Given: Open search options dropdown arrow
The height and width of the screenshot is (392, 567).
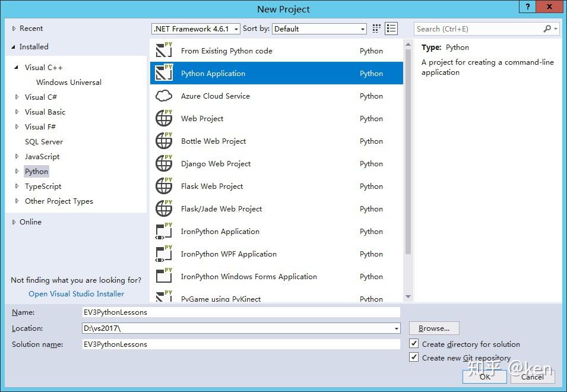Looking at the screenshot, I should [x=556, y=29].
